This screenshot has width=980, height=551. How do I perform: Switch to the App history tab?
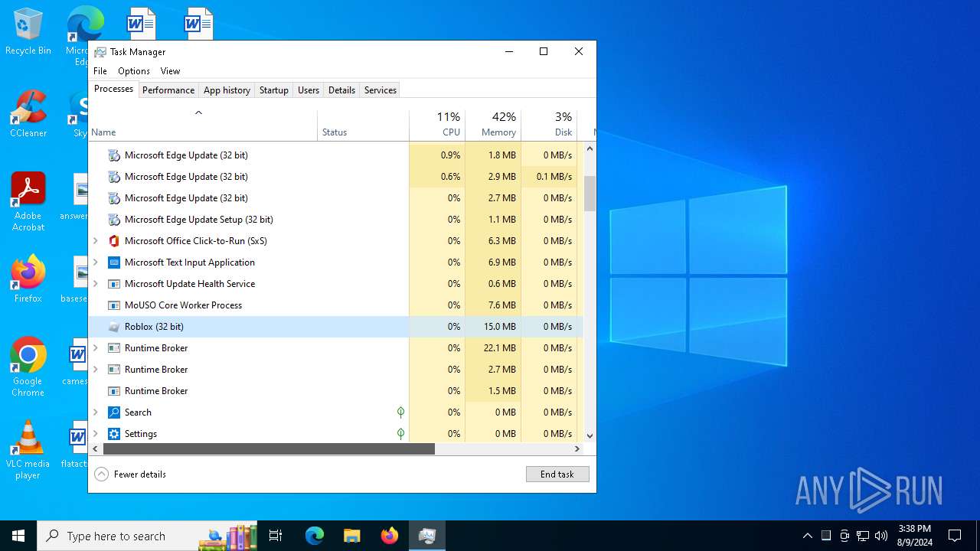(x=227, y=90)
